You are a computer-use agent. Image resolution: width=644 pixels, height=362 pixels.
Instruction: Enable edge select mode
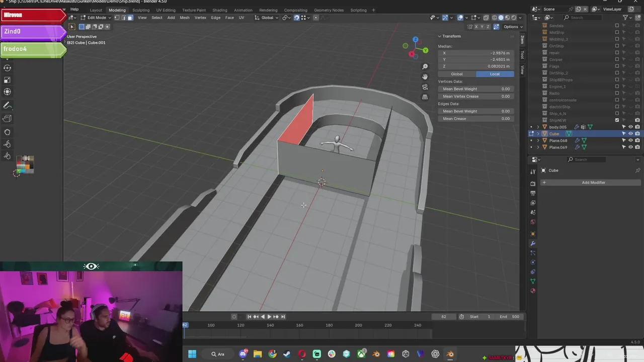123,18
